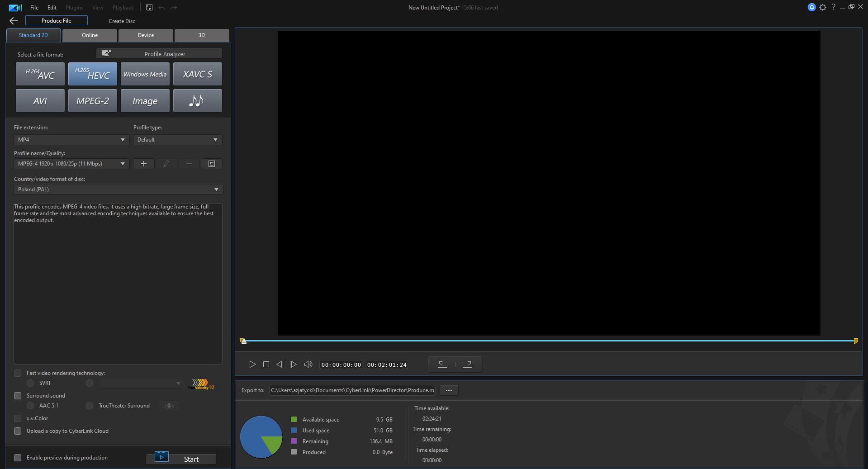Image resolution: width=868 pixels, height=469 pixels.
Task: Start the video production
Action: click(181, 459)
